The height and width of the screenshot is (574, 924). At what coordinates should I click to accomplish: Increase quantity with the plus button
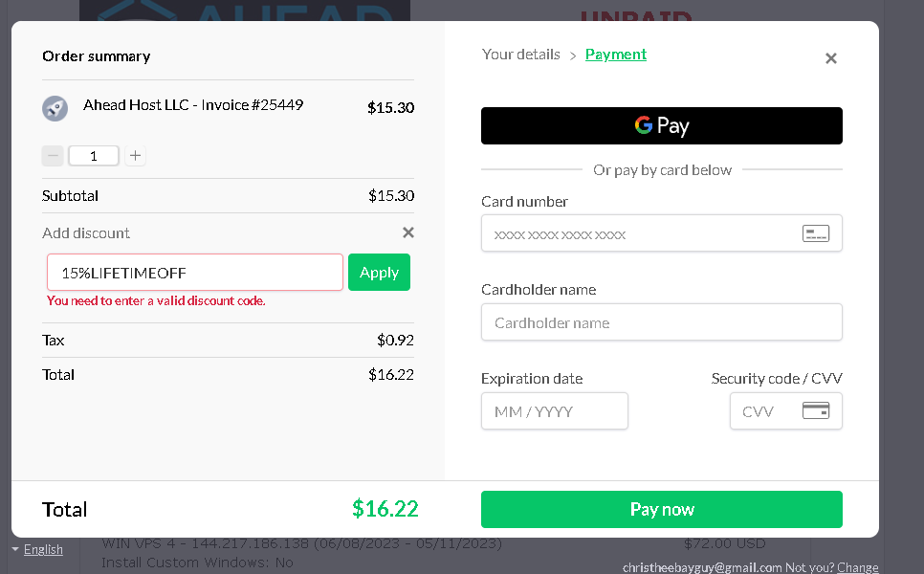click(135, 156)
